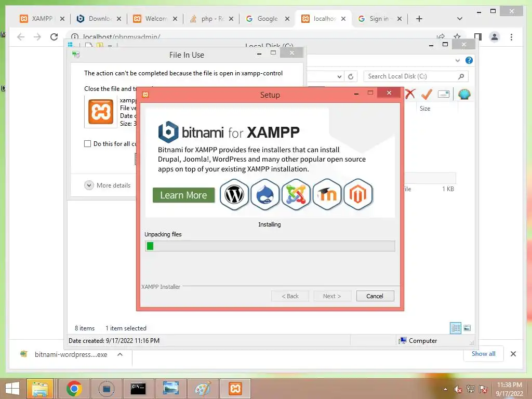
Task: Open the Chrome profile avatar
Action: 495,37
